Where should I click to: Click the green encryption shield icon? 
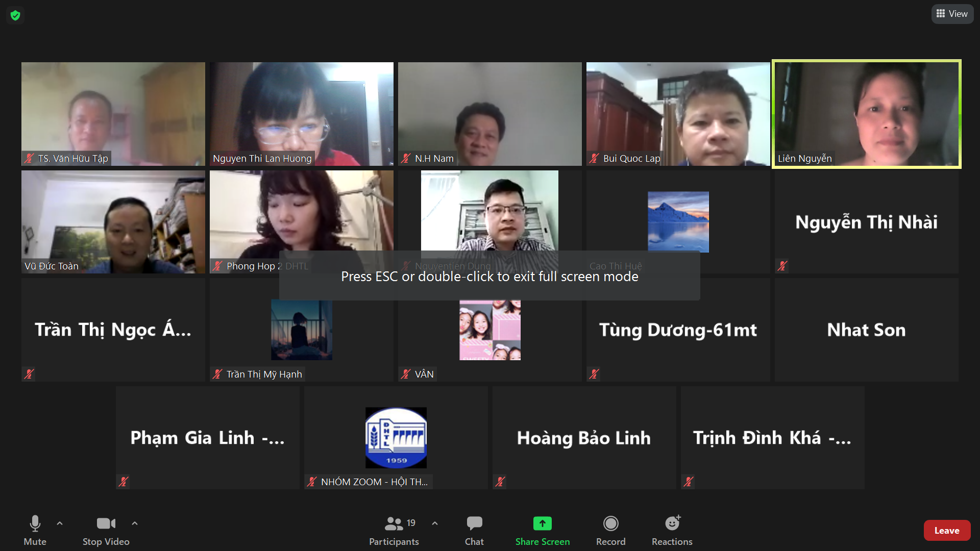(15, 15)
